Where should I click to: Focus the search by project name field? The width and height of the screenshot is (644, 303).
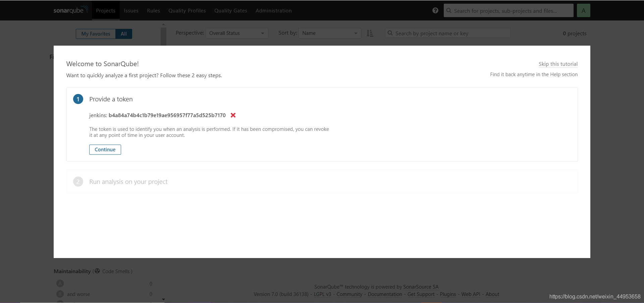click(448, 33)
